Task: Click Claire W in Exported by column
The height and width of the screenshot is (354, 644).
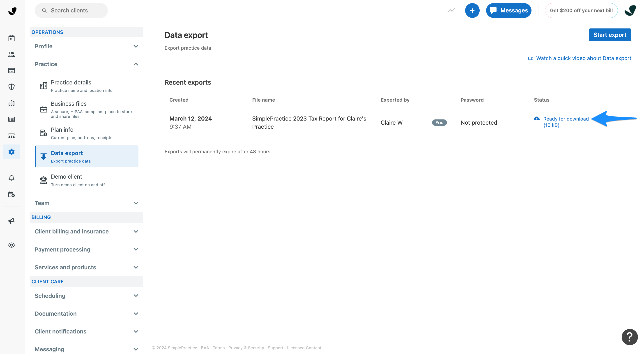Action: point(391,123)
